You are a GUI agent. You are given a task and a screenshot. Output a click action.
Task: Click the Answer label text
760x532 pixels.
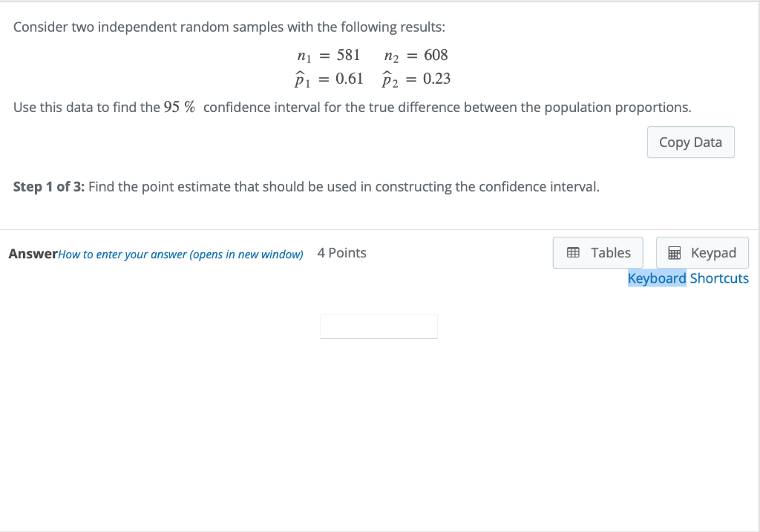[32, 253]
